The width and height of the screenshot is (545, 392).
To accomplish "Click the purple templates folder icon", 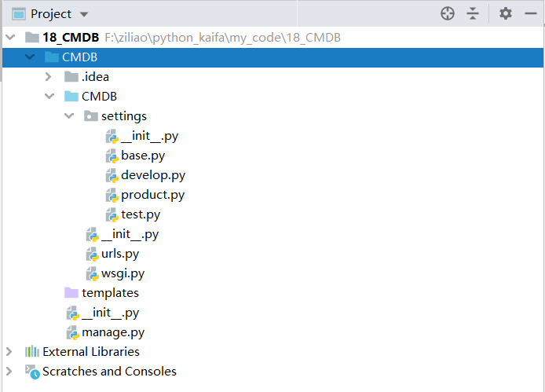I will (71, 293).
